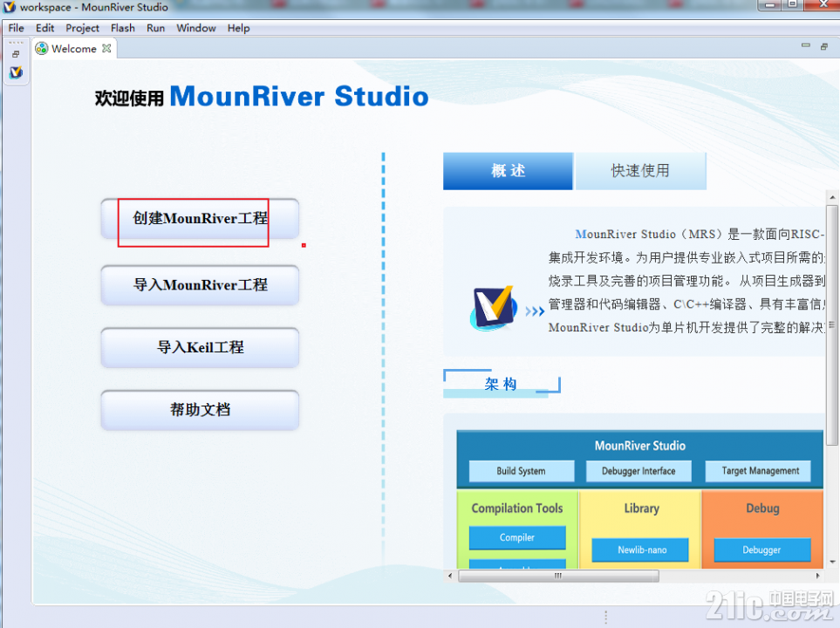The width and height of the screenshot is (840, 628).
Task: Click the Newlib-nano block
Action: coord(640,549)
